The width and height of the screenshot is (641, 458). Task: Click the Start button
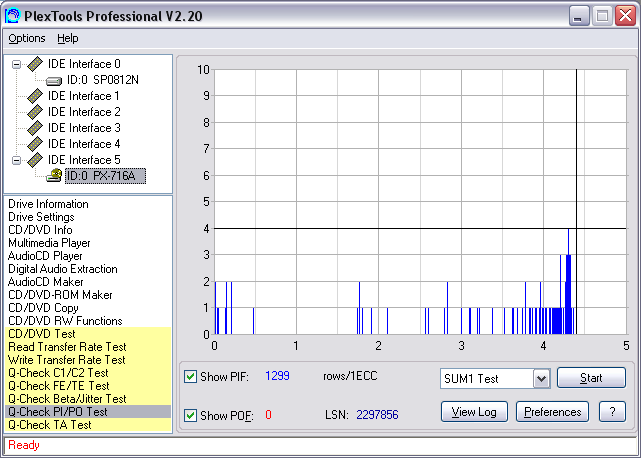pos(591,377)
